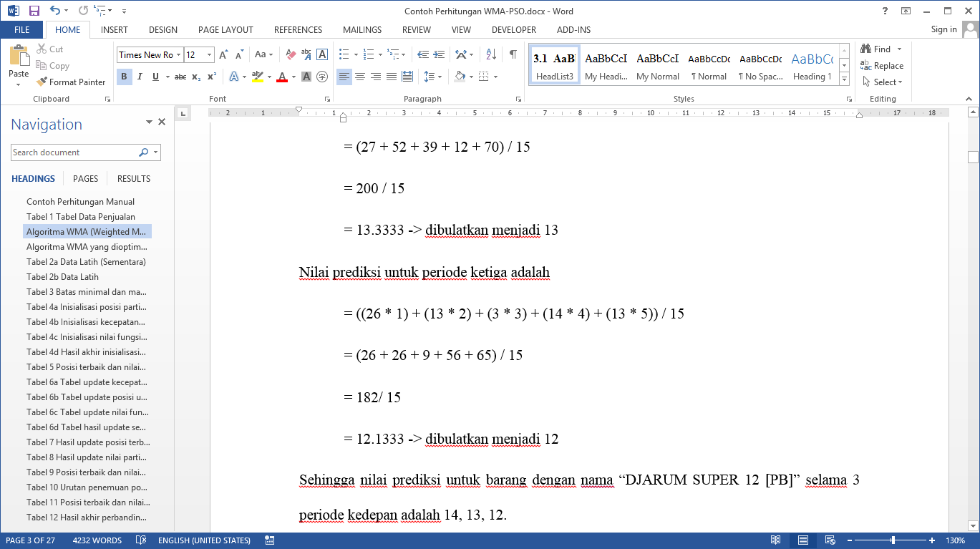
Task: Click the Replace button in Editing group
Action: [882, 66]
